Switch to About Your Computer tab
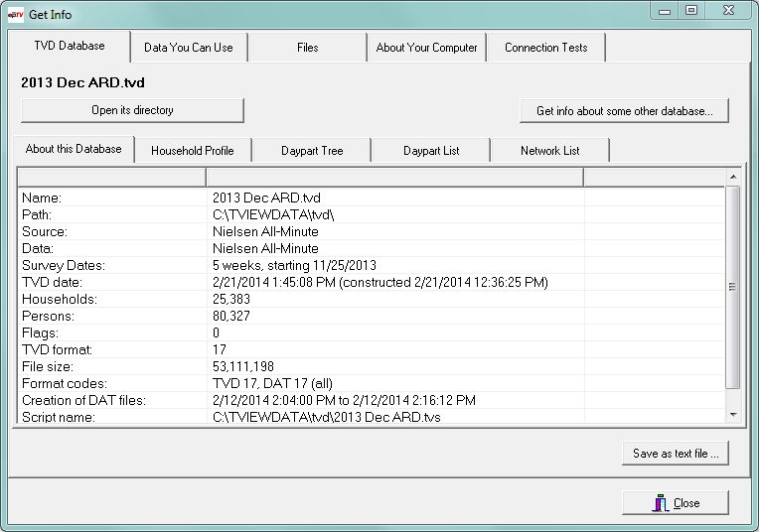Viewport: 759px width, 532px height. (x=426, y=48)
